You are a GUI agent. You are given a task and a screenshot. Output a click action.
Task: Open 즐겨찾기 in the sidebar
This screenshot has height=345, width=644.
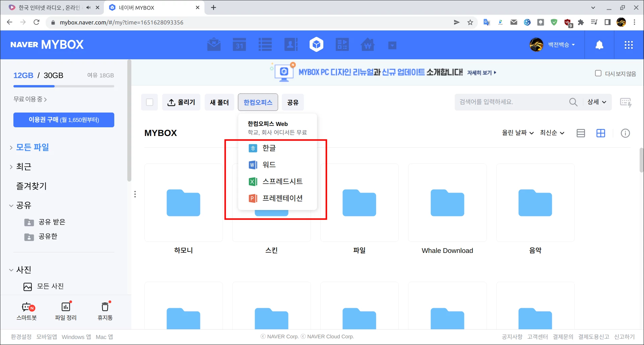tap(31, 186)
